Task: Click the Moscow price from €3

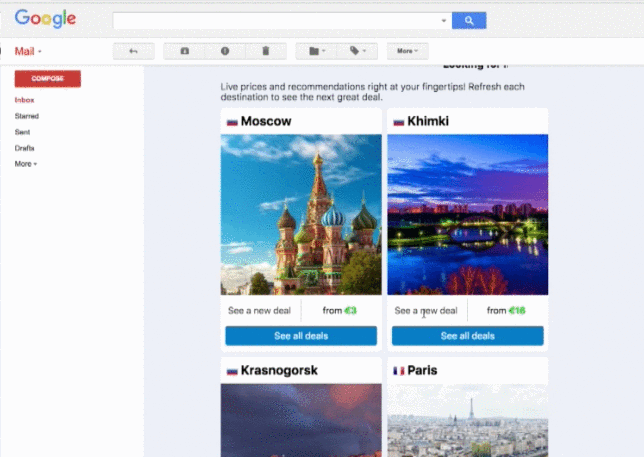Action: [x=340, y=311]
